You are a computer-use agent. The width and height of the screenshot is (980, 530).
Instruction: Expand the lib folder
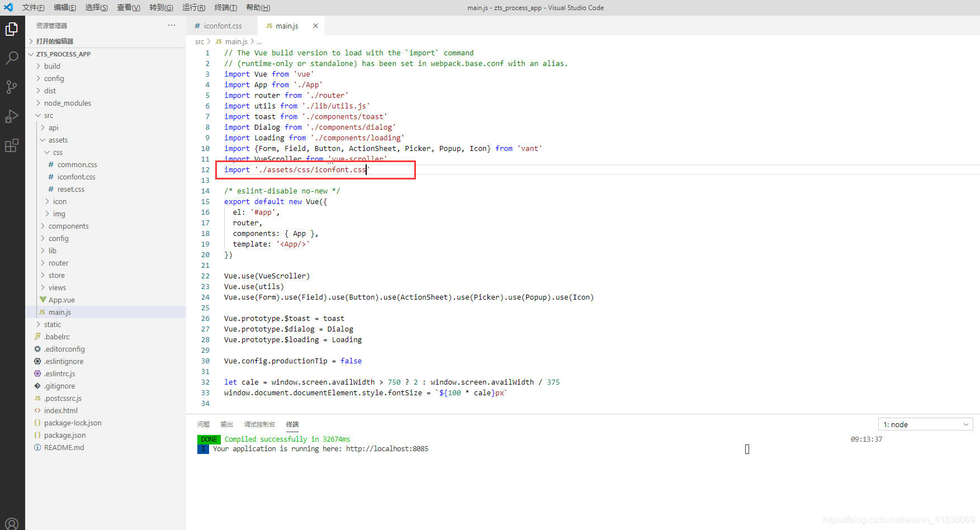52,250
